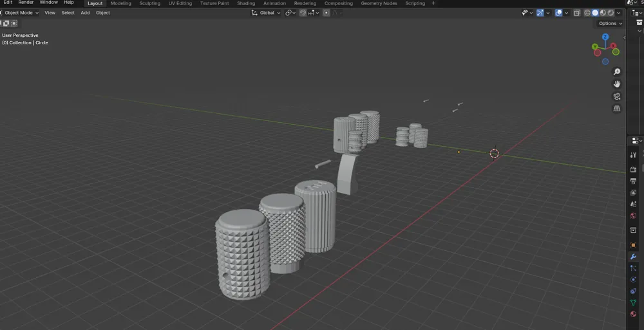Screen dimensions: 644x330
Task: Click the blue Z axis on navigation gizmo
Action: tap(605, 37)
